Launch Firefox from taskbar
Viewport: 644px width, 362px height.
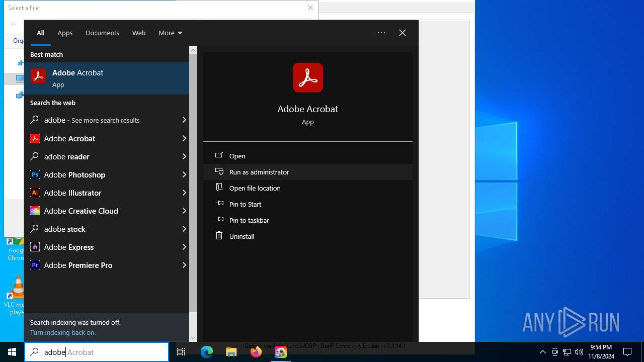click(x=256, y=352)
